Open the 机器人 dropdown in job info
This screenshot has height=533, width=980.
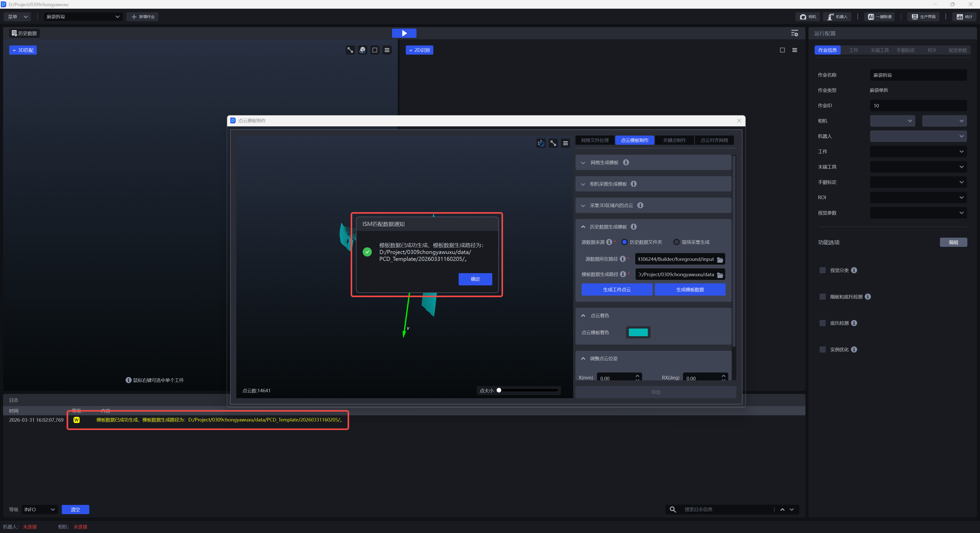(918, 136)
